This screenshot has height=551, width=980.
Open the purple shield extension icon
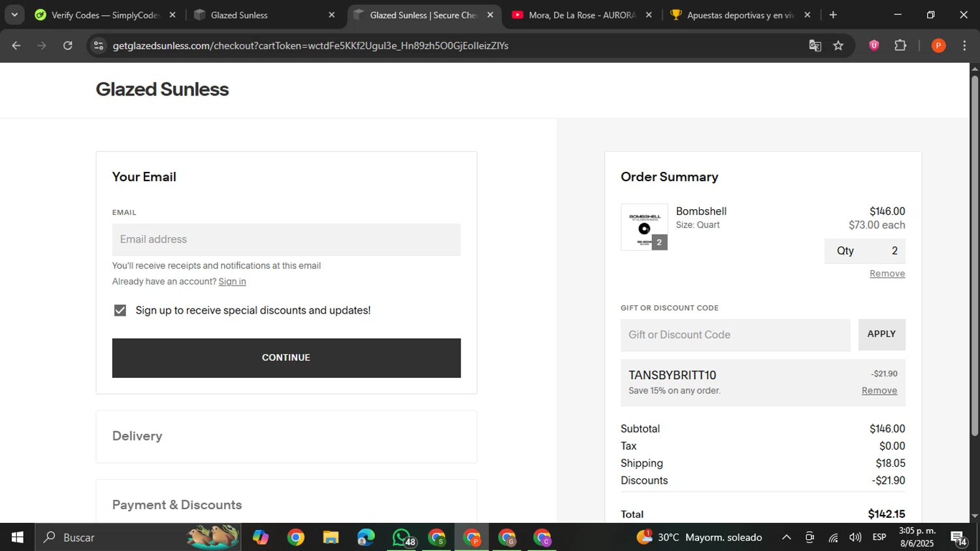[x=874, y=45]
